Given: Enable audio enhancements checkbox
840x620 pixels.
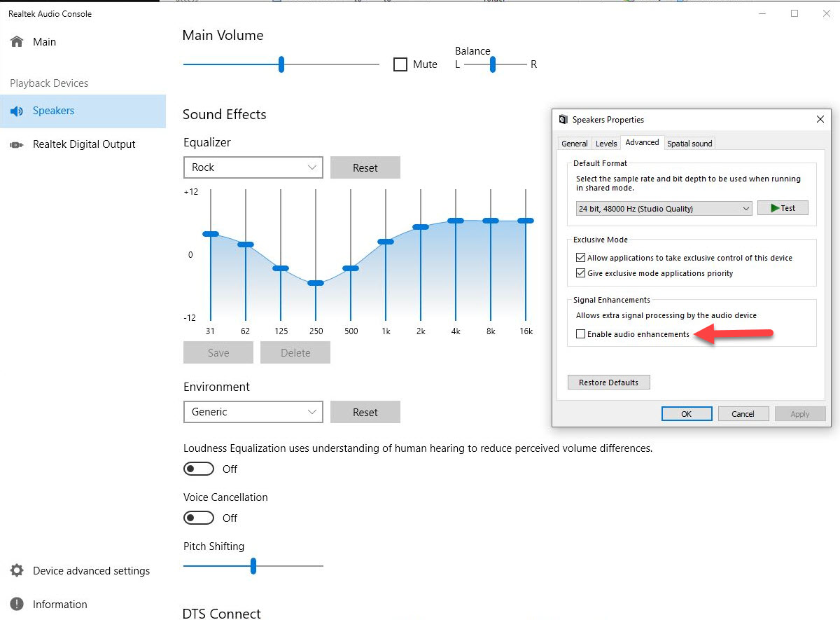Looking at the screenshot, I should pos(580,334).
